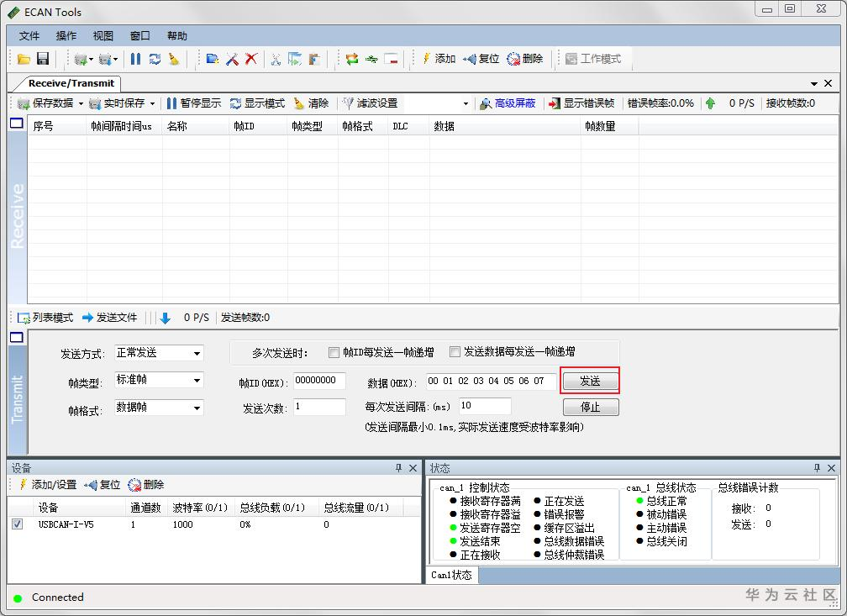Viewport: 847px width, 616px height.
Task: Click 显示模式 display mode
Action: click(257, 103)
